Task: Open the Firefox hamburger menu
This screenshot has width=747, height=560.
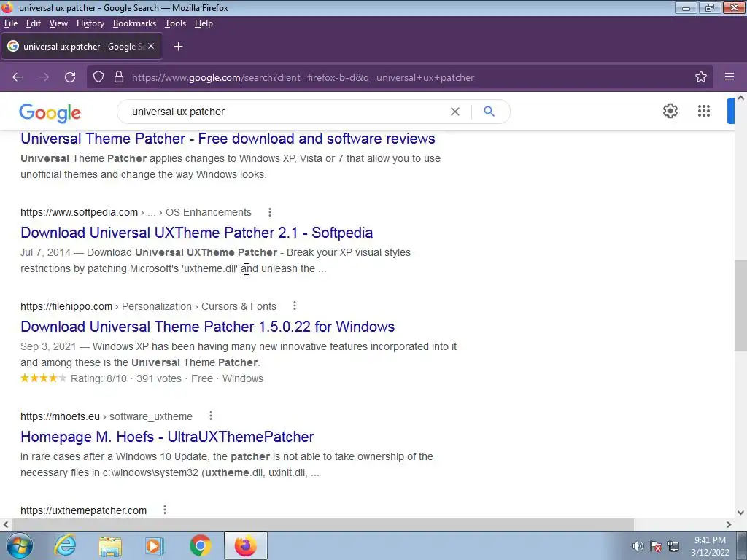Action: pos(729,77)
